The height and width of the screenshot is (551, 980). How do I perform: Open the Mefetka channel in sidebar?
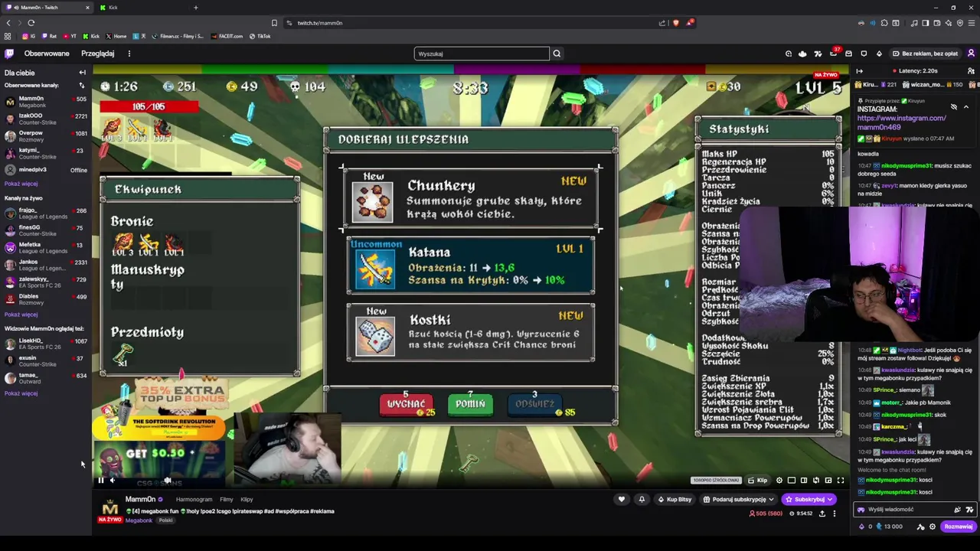[x=44, y=247]
